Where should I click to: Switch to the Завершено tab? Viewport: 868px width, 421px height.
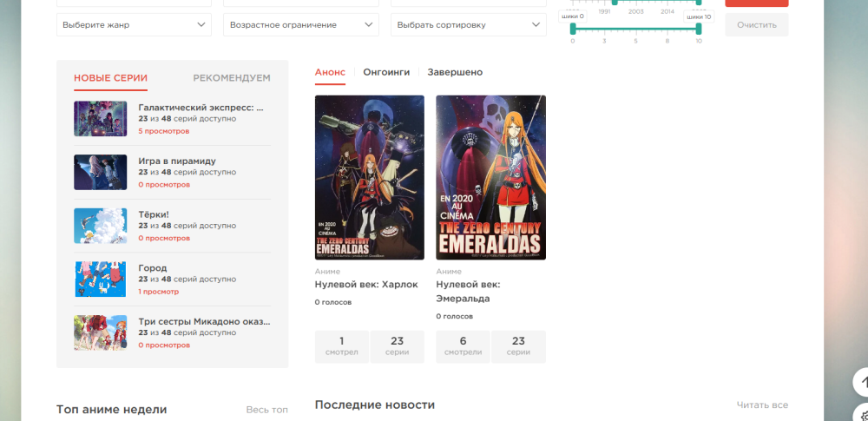455,72
